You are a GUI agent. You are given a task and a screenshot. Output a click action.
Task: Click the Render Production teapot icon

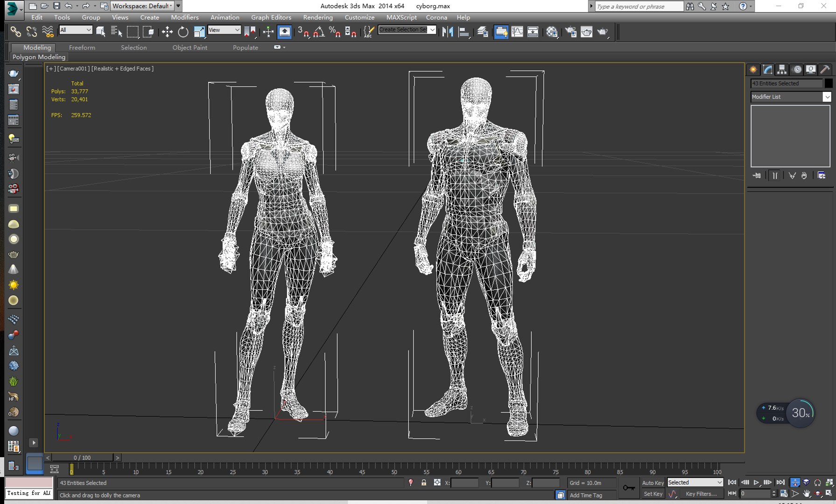[603, 32]
